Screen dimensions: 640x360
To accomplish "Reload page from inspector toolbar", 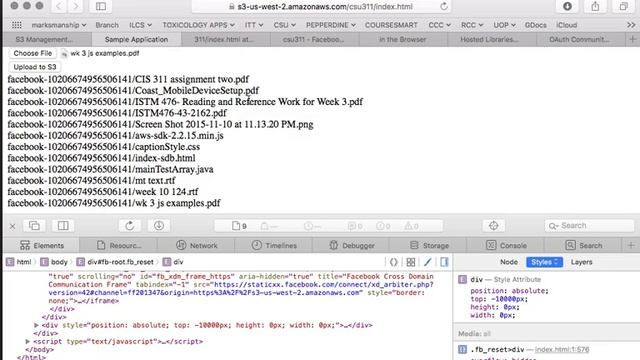I will pos(130,226).
